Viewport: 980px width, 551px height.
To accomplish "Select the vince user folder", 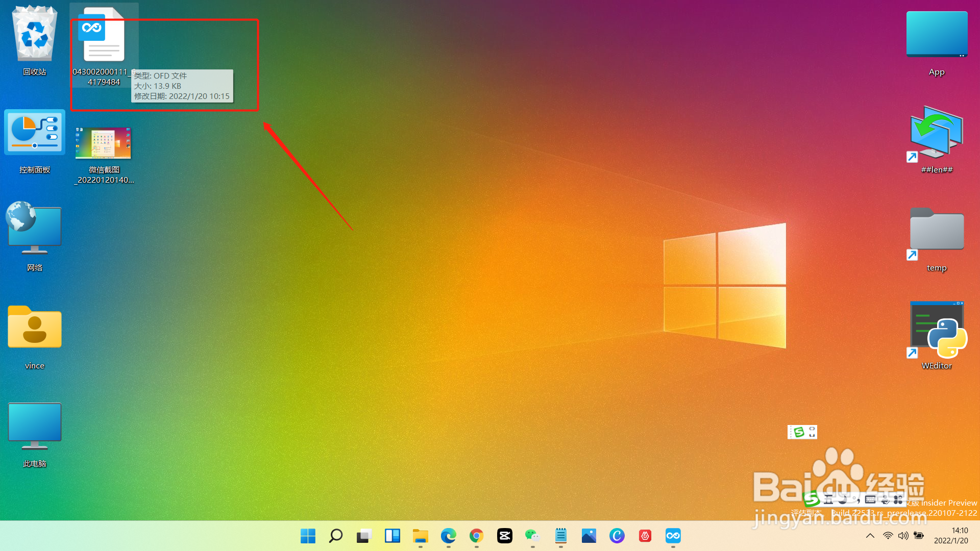I will click(34, 328).
